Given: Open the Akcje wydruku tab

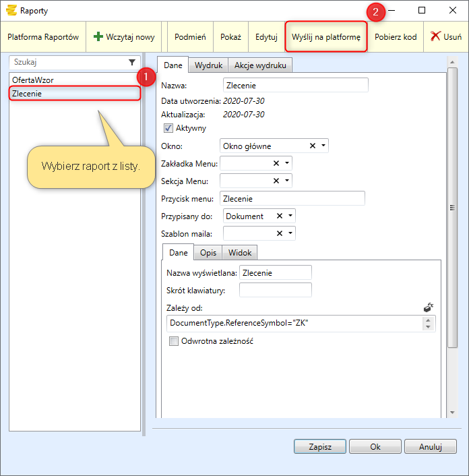Looking at the screenshot, I should (260, 65).
